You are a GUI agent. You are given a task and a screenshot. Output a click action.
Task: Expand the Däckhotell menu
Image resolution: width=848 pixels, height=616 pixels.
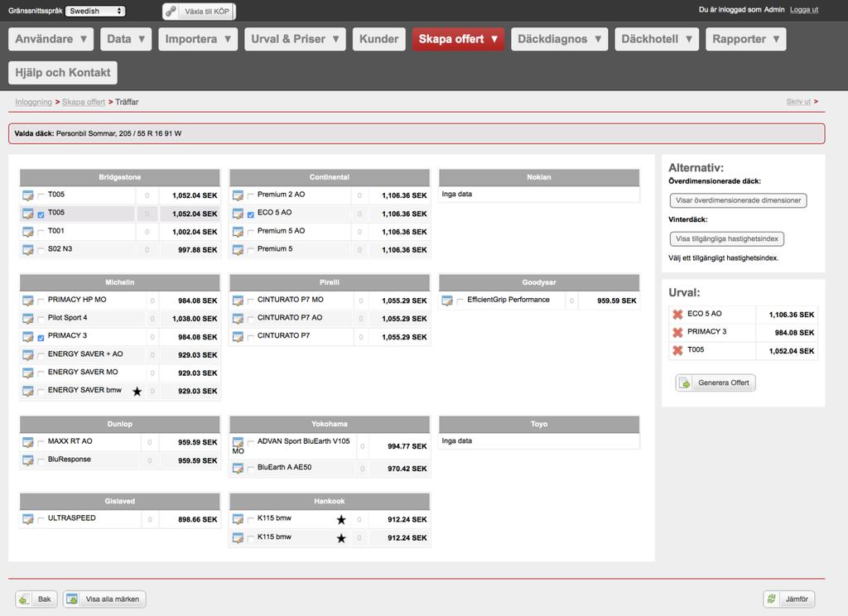[657, 39]
